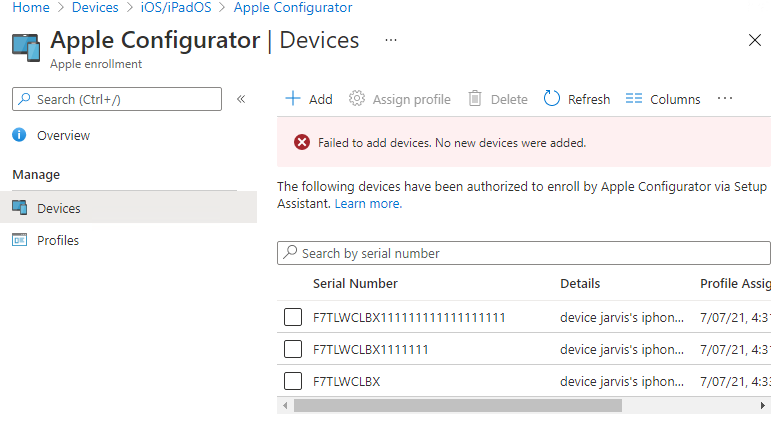Check the box for serial F7TLWCLBX11111111111111111

(x=293, y=317)
